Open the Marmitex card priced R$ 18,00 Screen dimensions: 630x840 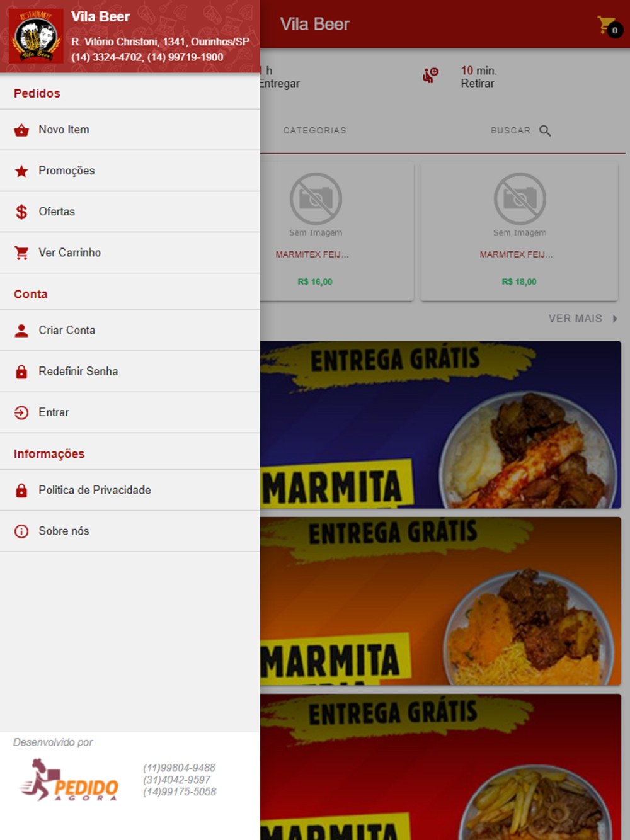click(519, 231)
